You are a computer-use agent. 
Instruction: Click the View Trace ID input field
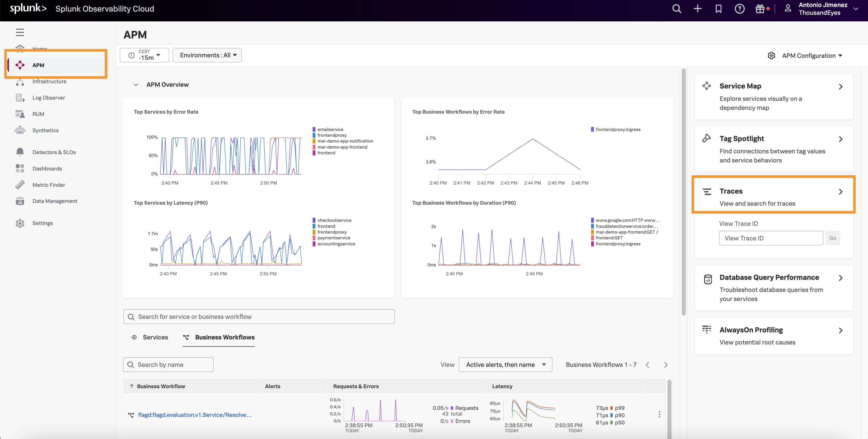point(771,238)
